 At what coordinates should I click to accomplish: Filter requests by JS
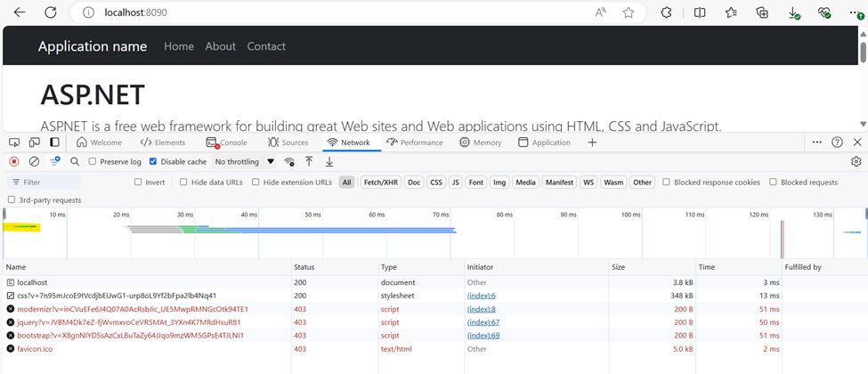coord(455,182)
